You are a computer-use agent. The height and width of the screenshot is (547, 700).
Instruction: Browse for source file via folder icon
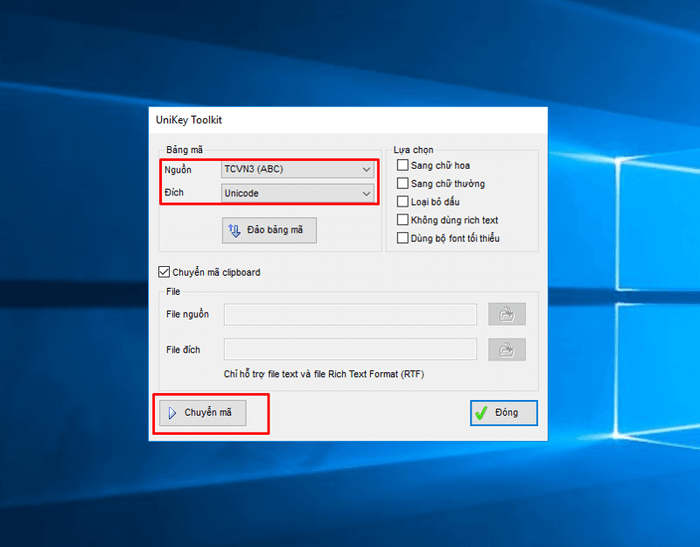click(x=507, y=314)
